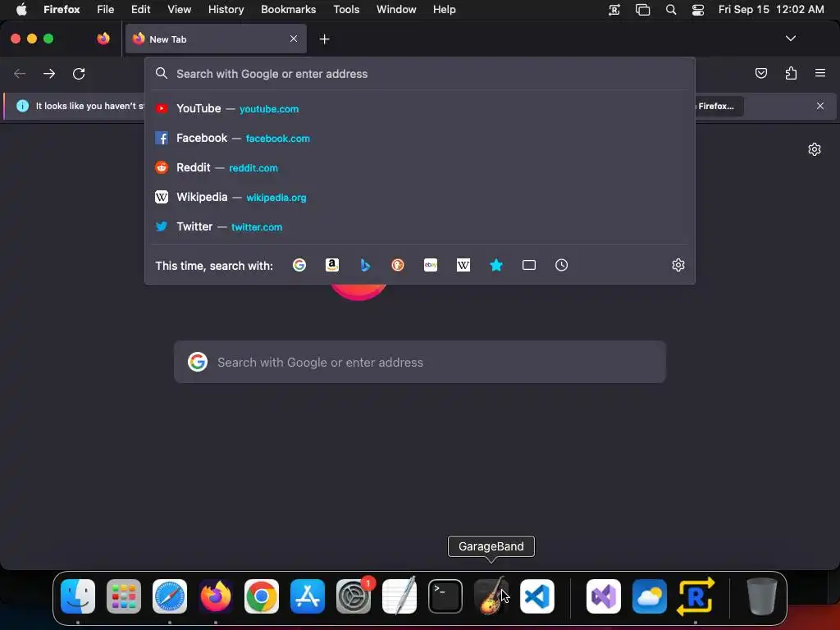Search this time with Google icon
This screenshot has height=630, width=840.
coord(299,265)
